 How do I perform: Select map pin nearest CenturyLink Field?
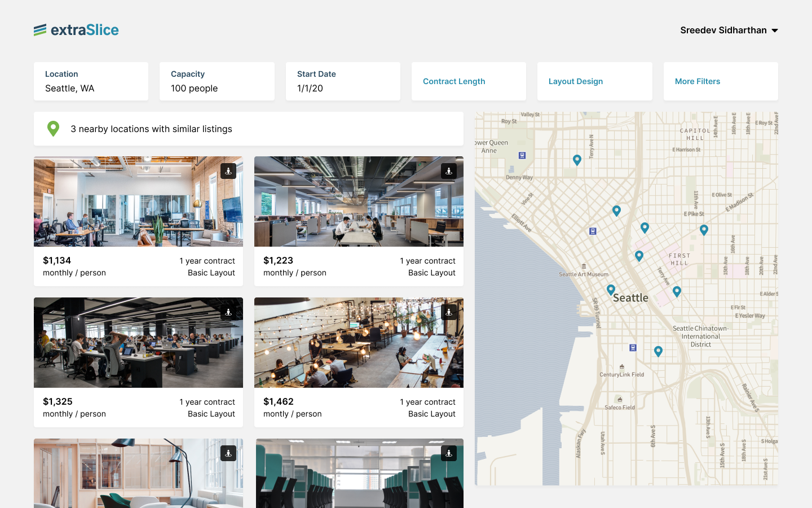coord(658,351)
